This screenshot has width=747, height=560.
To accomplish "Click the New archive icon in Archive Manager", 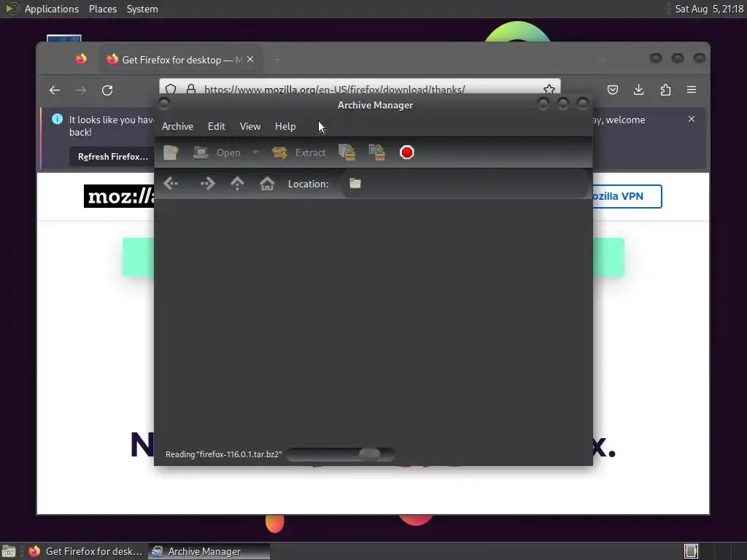I will click(x=171, y=152).
